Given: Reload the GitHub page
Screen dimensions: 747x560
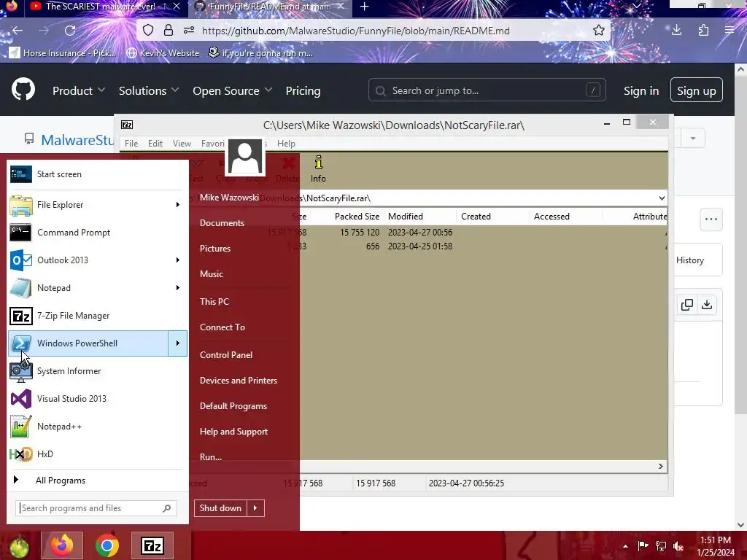Looking at the screenshot, I should tap(70, 31).
